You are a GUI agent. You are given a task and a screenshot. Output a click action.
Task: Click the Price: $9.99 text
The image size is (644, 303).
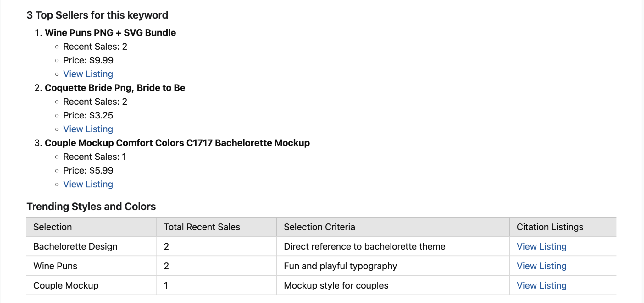point(88,60)
